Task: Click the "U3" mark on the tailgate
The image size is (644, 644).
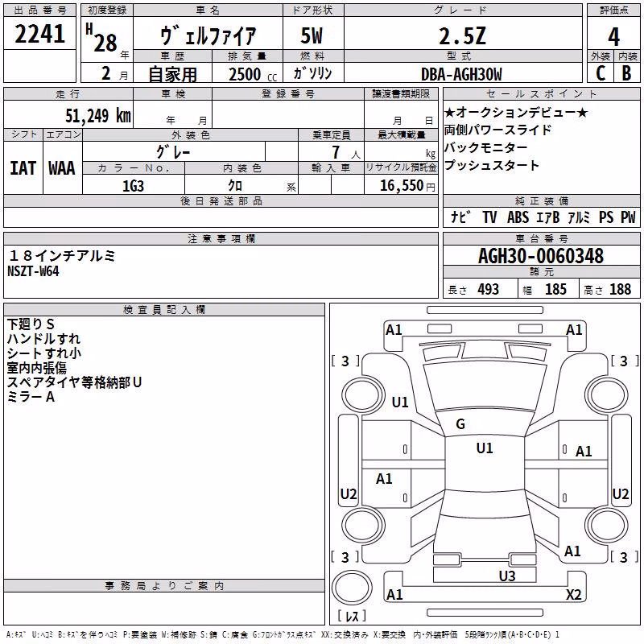Action: point(507,576)
